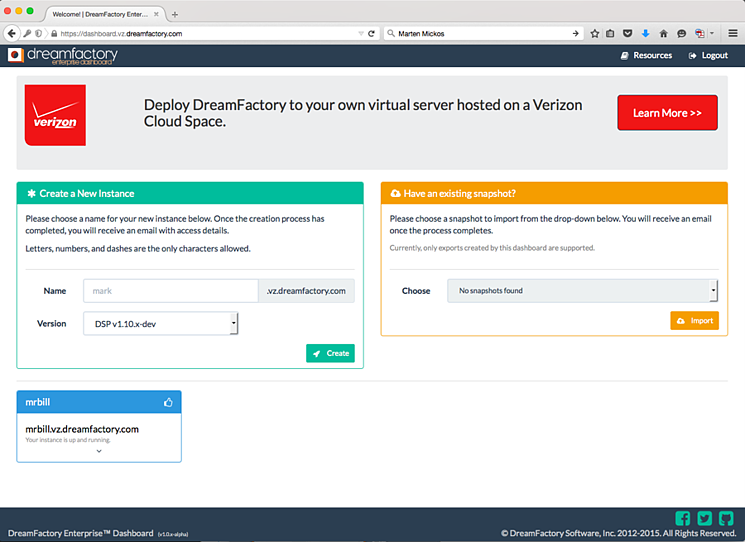Reload the page with refresh icon

click(x=372, y=33)
